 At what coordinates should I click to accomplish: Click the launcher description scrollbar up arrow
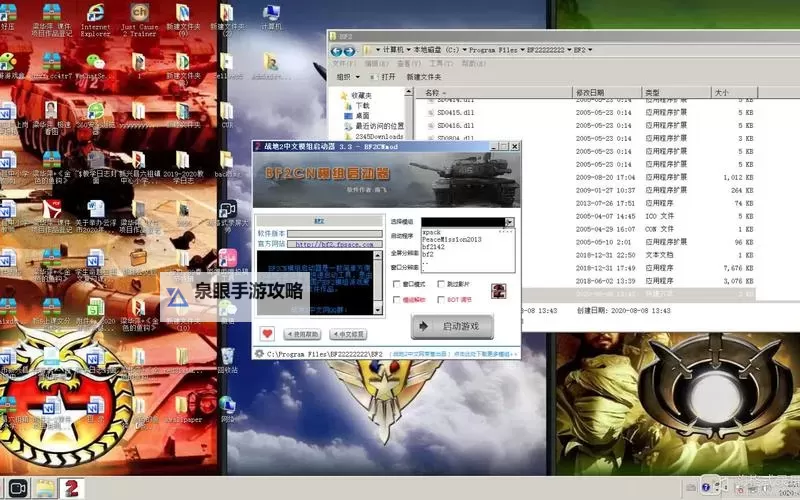(x=378, y=255)
